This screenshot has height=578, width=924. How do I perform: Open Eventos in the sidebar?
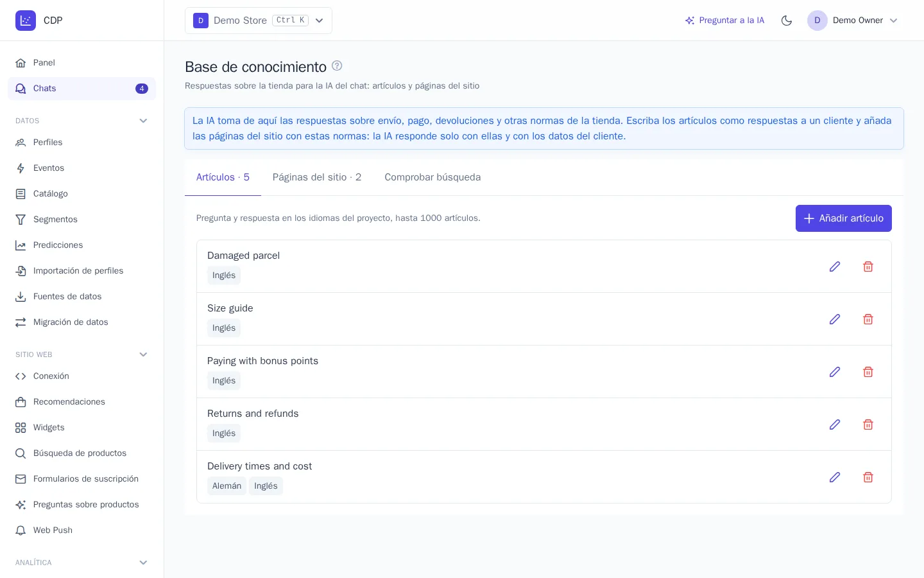81,168
